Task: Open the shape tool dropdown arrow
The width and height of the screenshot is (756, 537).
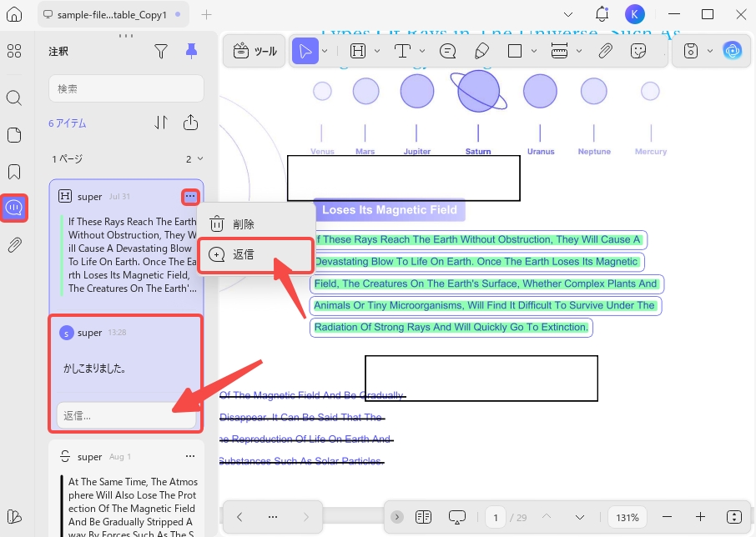Action: point(534,51)
